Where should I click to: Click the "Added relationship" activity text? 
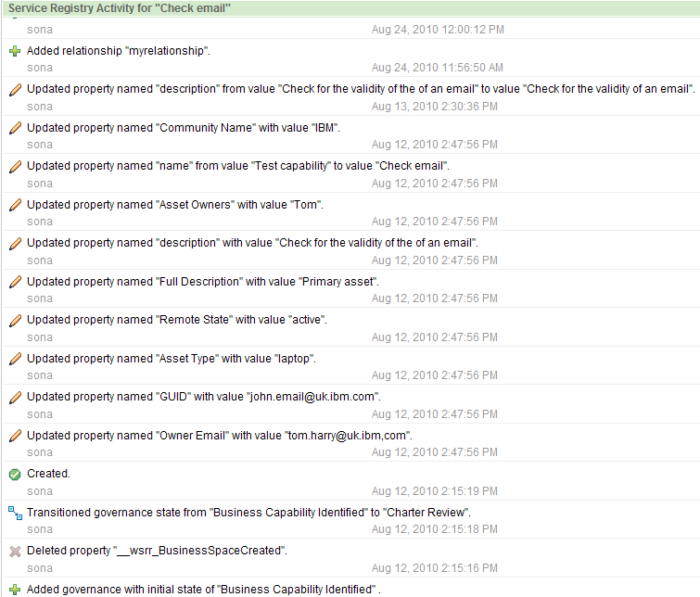[x=118, y=51]
